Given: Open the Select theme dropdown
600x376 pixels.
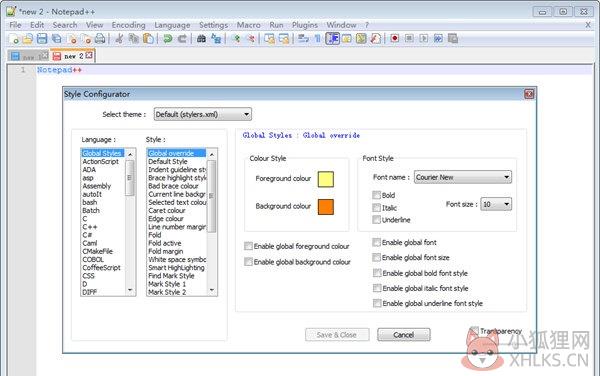Looking at the screenshot, I should click(x=202, y=114).
